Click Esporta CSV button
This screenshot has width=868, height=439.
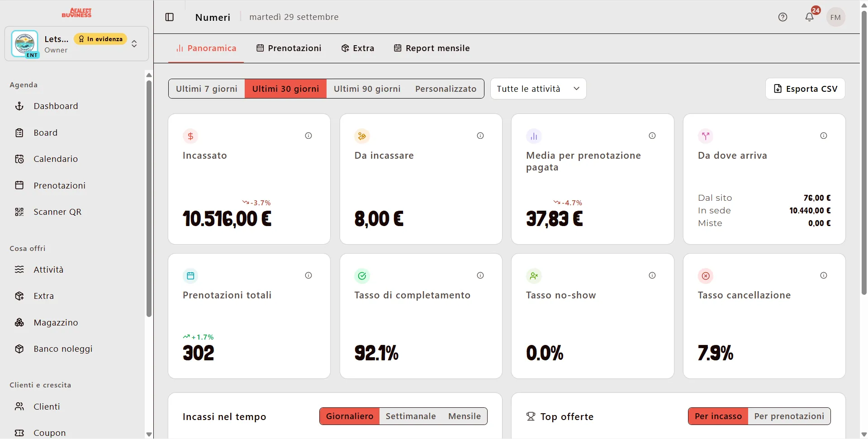click(x=805, y=89)
